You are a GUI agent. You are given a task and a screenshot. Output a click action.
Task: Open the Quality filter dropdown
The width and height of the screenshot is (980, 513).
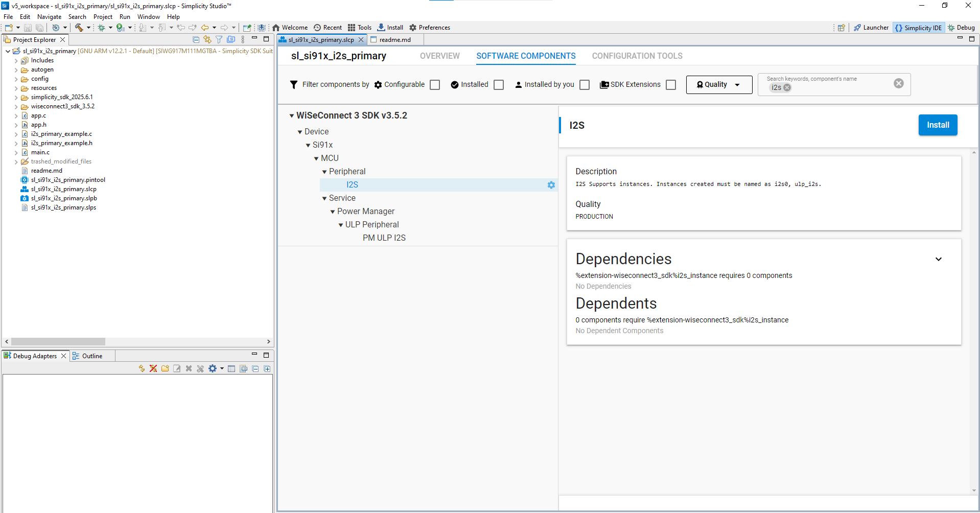(x=719, y=84)
